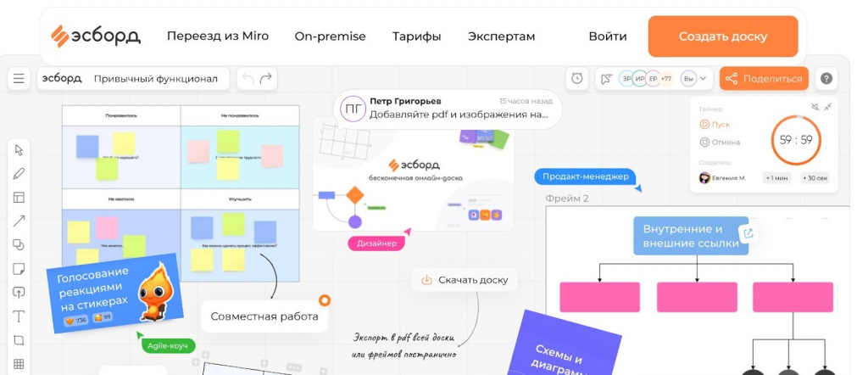Click the Не хватило section header
This screenshot has height=375, width=868.
[x=121, y=199]
